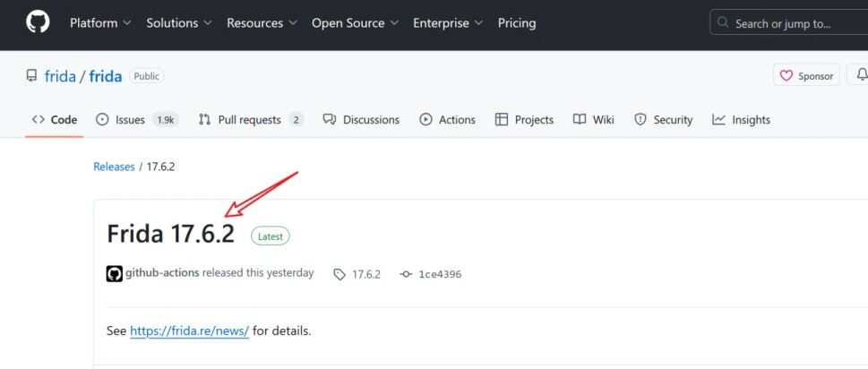Click the 17.6.2 breadcrumb text
The height and width of the screenshot is (369, 868).
(x=160, y=167)
